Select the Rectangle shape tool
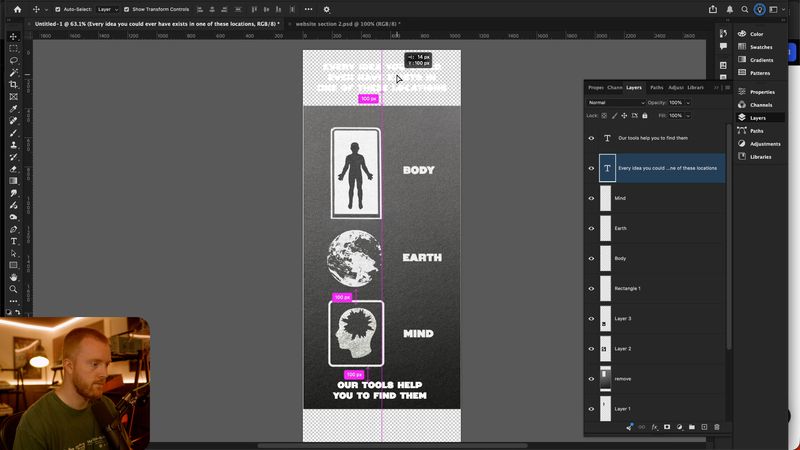Screen dimensions: 800x450 [14, 265]
